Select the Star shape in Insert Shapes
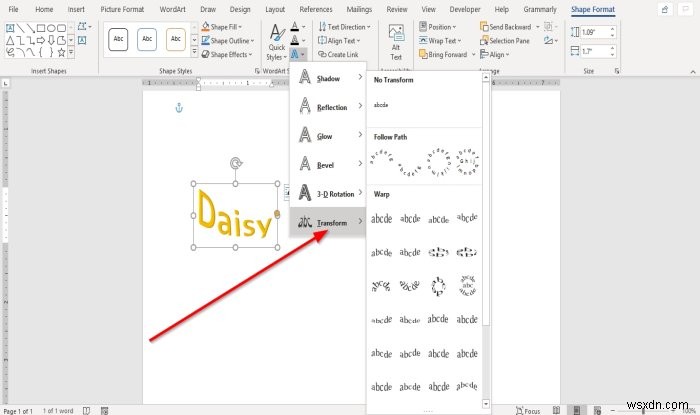Viewport: 700px width, 415px height. tap(61, 52)
